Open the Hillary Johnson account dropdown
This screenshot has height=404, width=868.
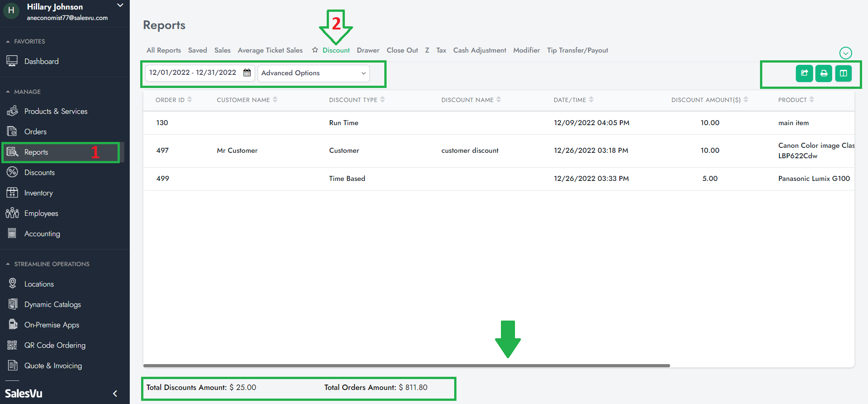(x=120, y=6)
